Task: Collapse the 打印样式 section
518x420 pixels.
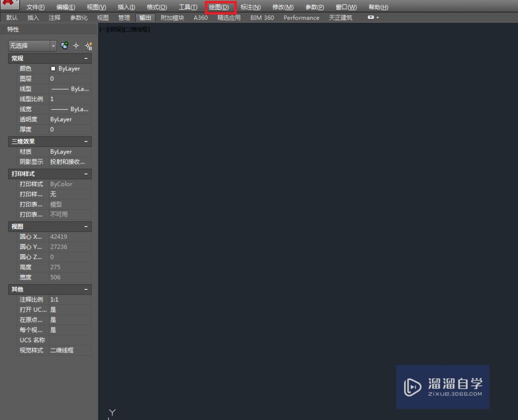Action: point(86,173)
